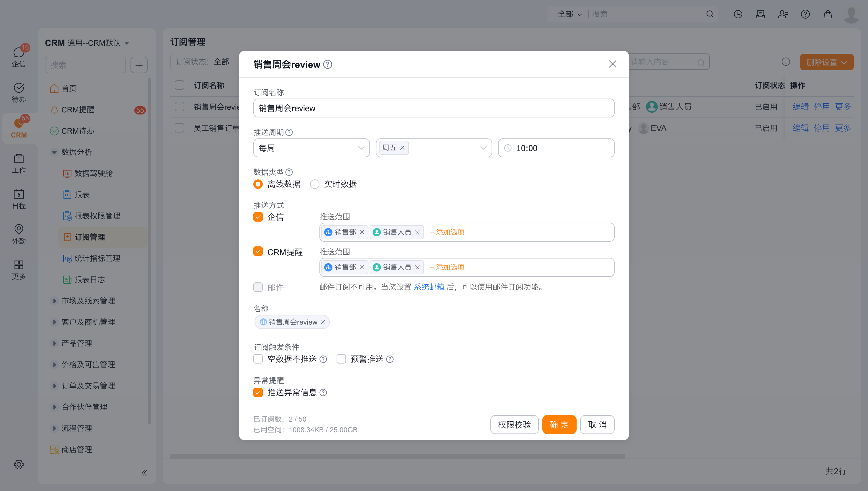Click help icon beside 推送周期 label
This screenshot has height=491, width=868.
pyautogui.click(x=289, y=132)
